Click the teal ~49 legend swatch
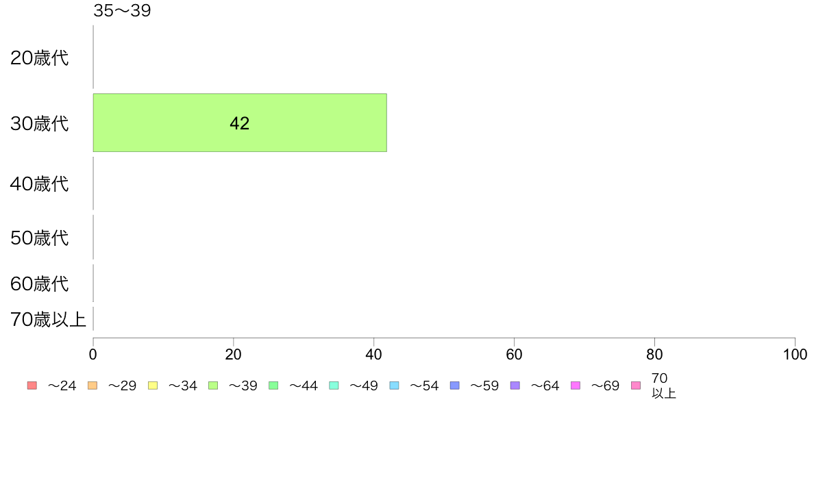The image size is (814, 504). 334,385
